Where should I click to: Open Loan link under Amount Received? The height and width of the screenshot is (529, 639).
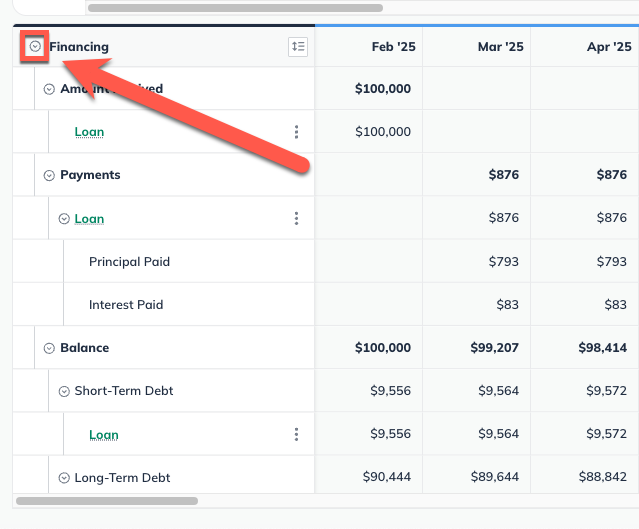pyautogui.click(x=89, y=132)
